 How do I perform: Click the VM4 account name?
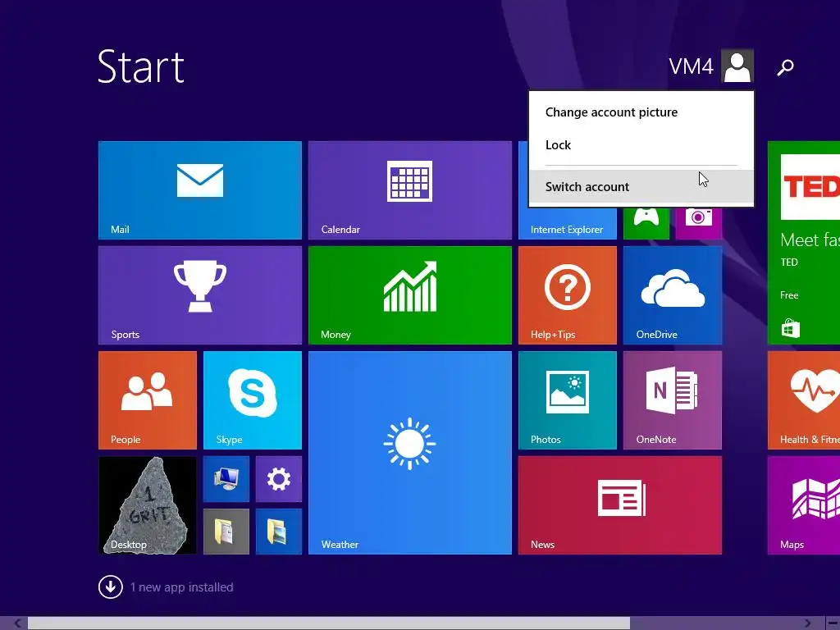(691, 66)
